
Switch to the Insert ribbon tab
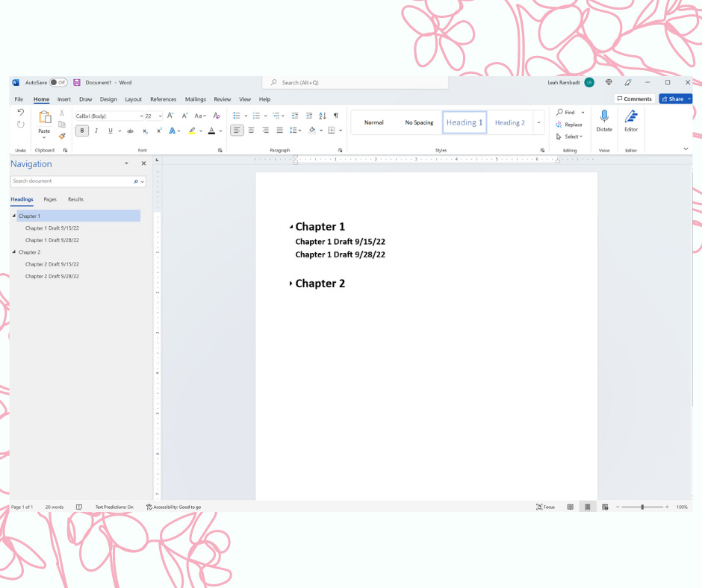[x=64, y=98]
